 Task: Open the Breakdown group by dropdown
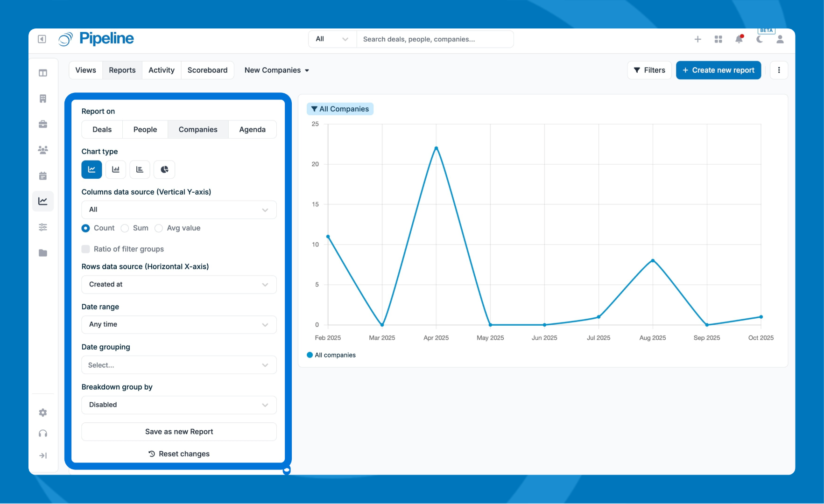pyautogui.click(x=179, y=405)
